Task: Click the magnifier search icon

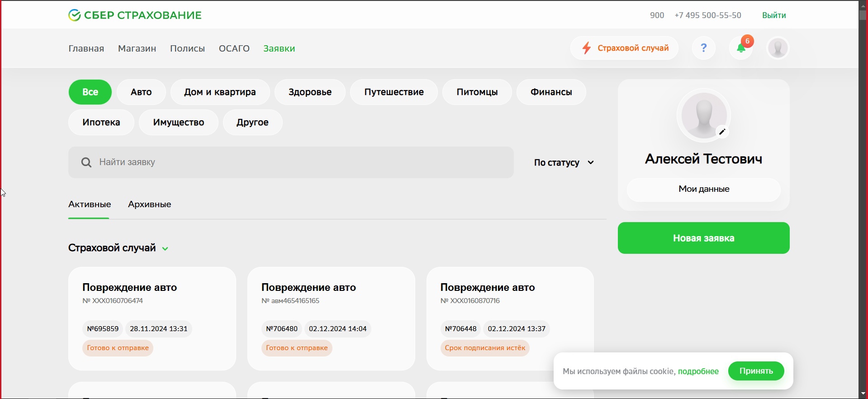Action: point(86,162)
